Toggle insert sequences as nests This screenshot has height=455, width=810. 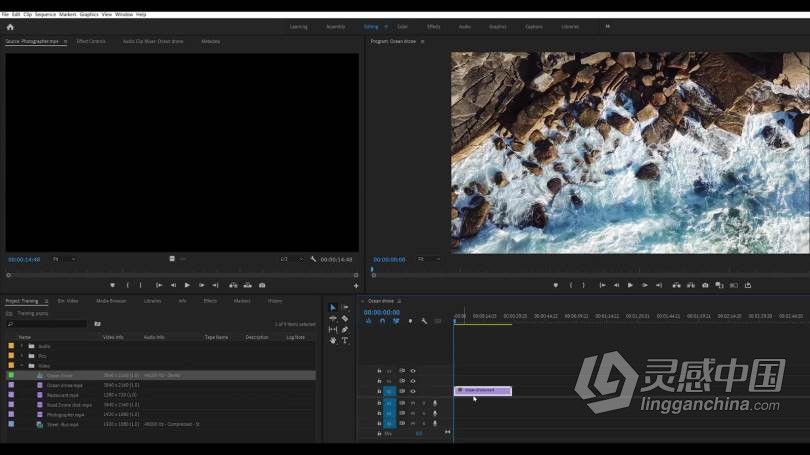point(368,321)
